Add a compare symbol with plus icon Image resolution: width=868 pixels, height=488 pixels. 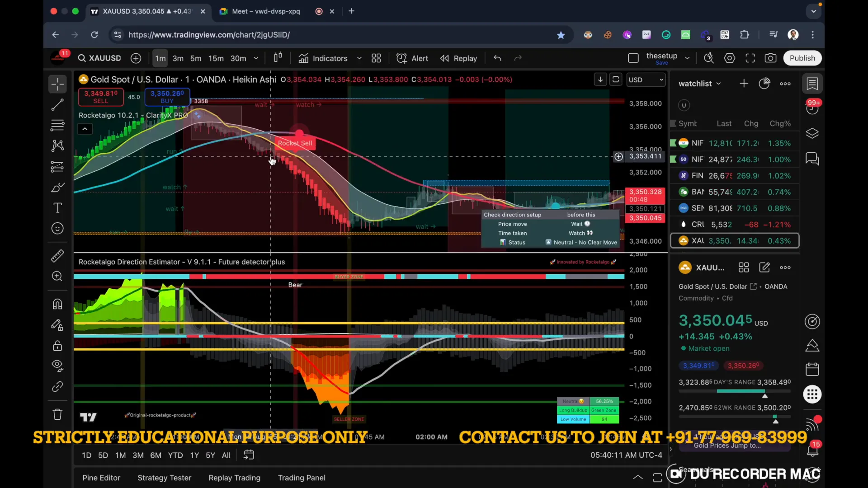136,58
